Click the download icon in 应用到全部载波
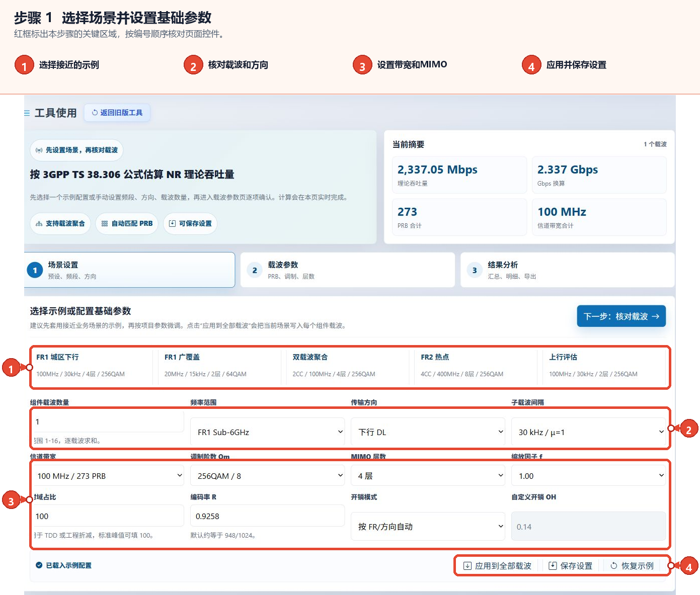Viewport: 700px width, 595px height. click(468, 566)
